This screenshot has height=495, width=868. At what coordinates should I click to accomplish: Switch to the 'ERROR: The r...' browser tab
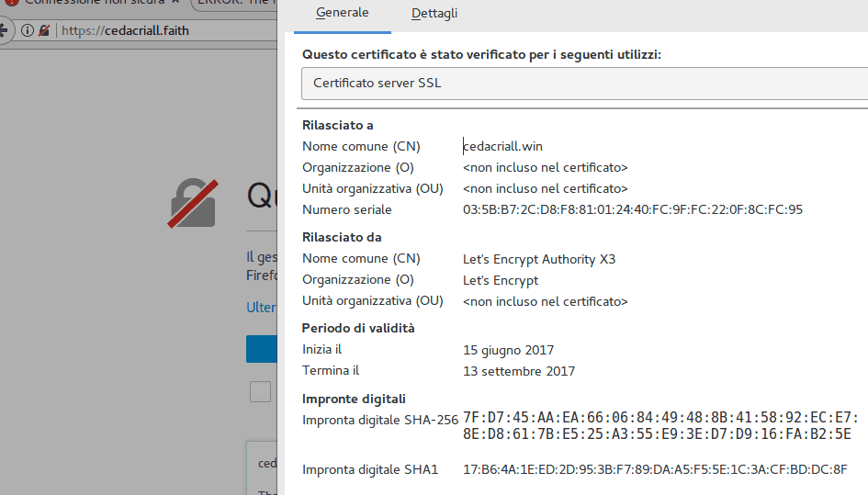(x=234, y=4)
